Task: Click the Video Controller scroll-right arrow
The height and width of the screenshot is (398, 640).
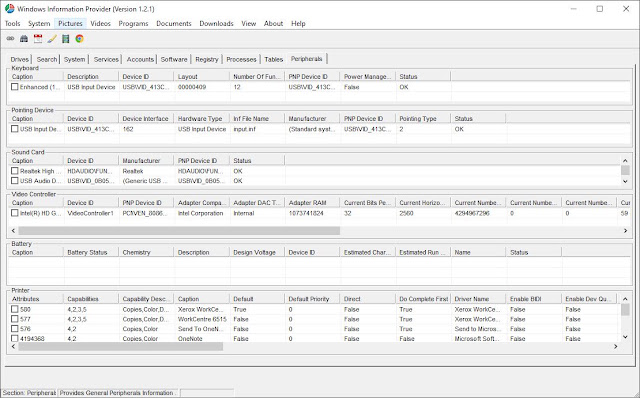Action: tap(625, 231)
